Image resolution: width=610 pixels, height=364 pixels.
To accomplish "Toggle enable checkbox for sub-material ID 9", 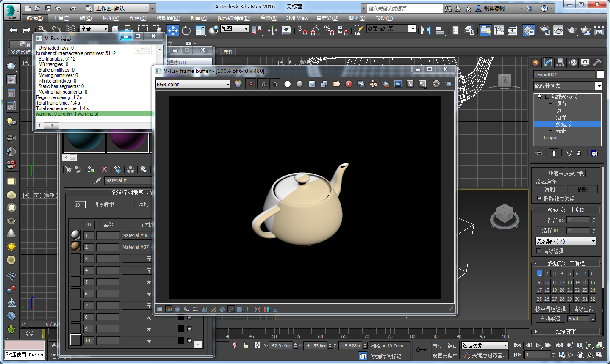I will click(189, 328).
